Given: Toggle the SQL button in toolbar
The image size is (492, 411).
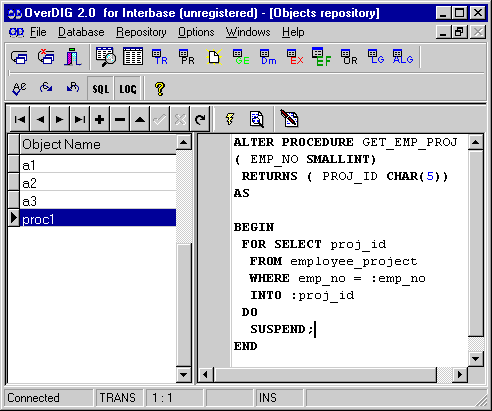Looking at the screenshot, I should (101, 88).
